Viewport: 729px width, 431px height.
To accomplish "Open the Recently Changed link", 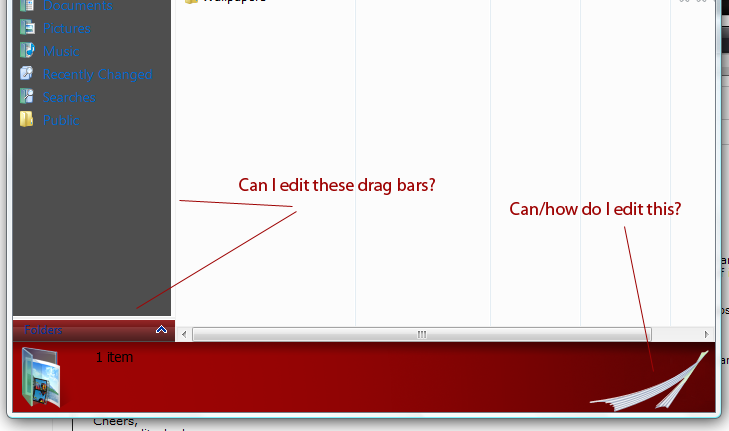I will [x=97, y=74].
